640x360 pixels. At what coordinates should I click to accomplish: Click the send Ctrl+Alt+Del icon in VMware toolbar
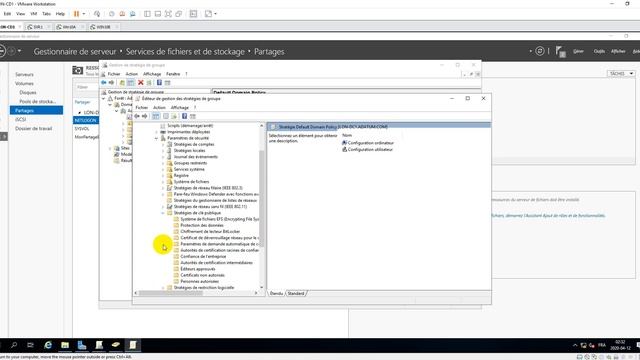(x=97, y=14)
